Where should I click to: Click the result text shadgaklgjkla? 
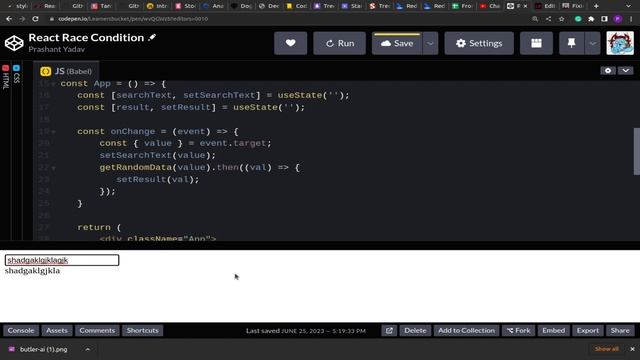pyautogui.click(x=32, y=271)
